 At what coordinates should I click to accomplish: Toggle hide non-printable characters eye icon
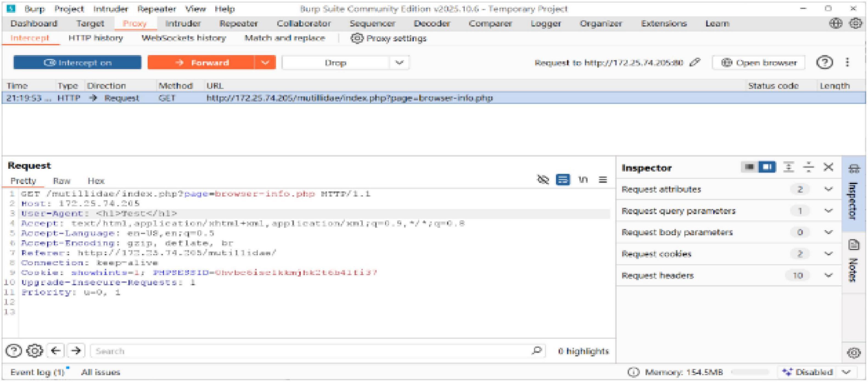542,179
